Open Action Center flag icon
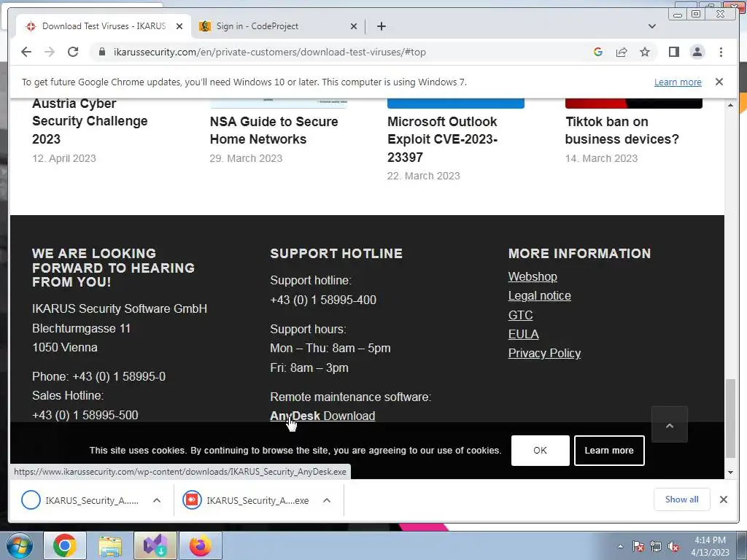 click(x=638, y=546)
